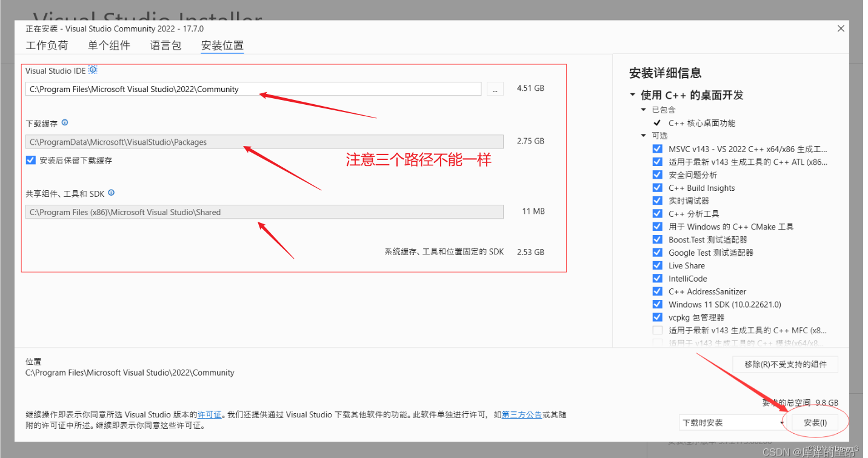Open the 下载时安装 dropdown
The image size is (868, 458).
coord(733,423)
